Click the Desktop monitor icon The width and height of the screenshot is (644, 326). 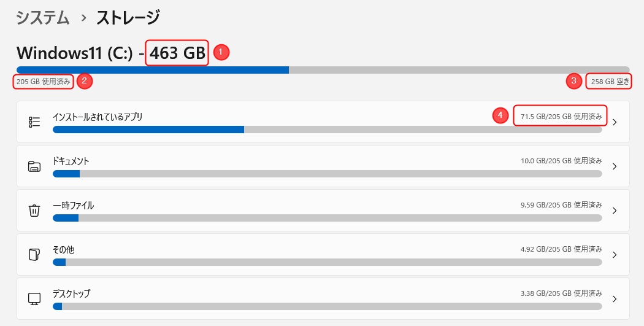[x=34, y=299]
